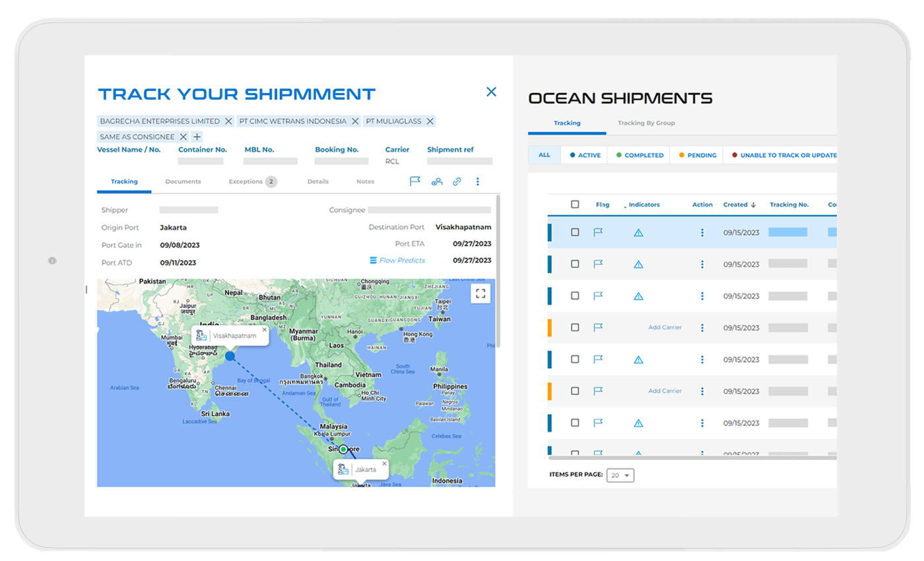Click warning indicator in first shipment row

click(x=638, y=232)
